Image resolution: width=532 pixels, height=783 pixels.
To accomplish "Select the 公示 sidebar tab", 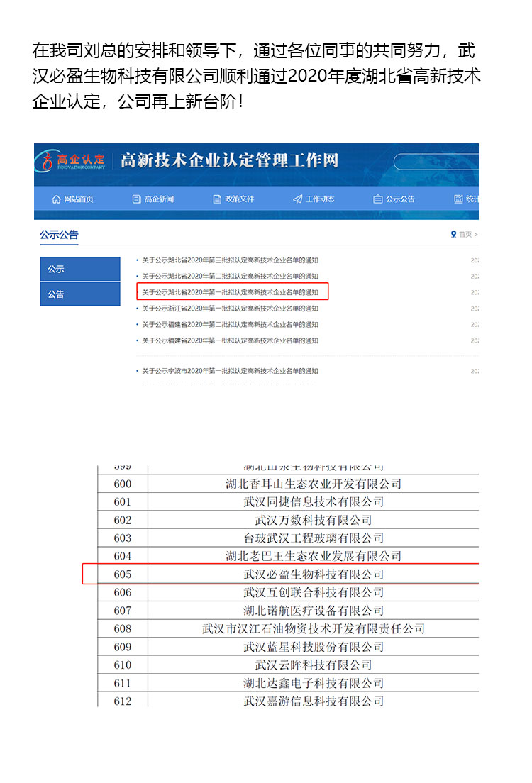I will 80,269.
